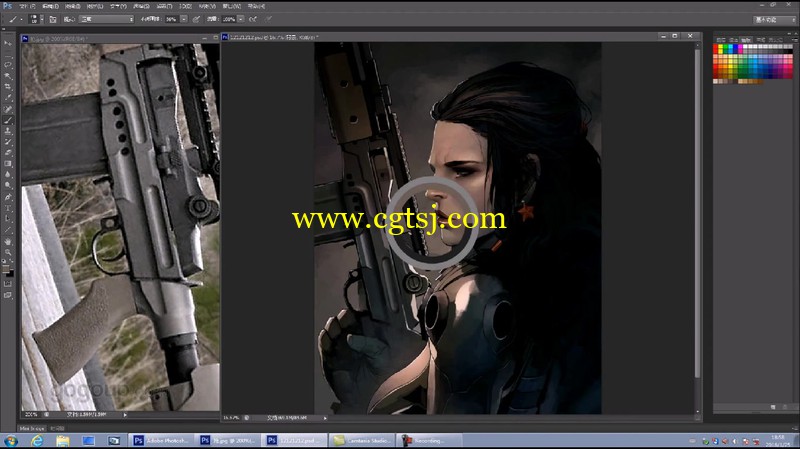Click new swatch icon in Swatches panel
The image size is (800, 449).
[x=773, y=407]
